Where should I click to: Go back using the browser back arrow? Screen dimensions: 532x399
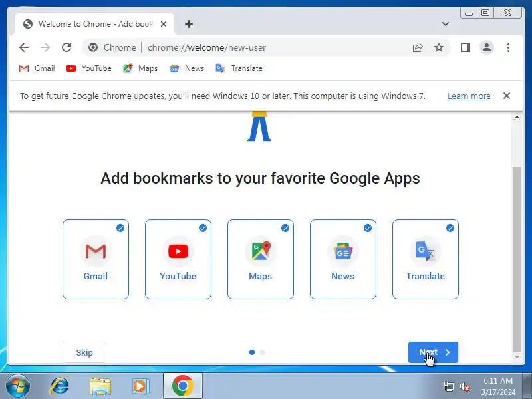pyautogui.click(x=24, y=47)
